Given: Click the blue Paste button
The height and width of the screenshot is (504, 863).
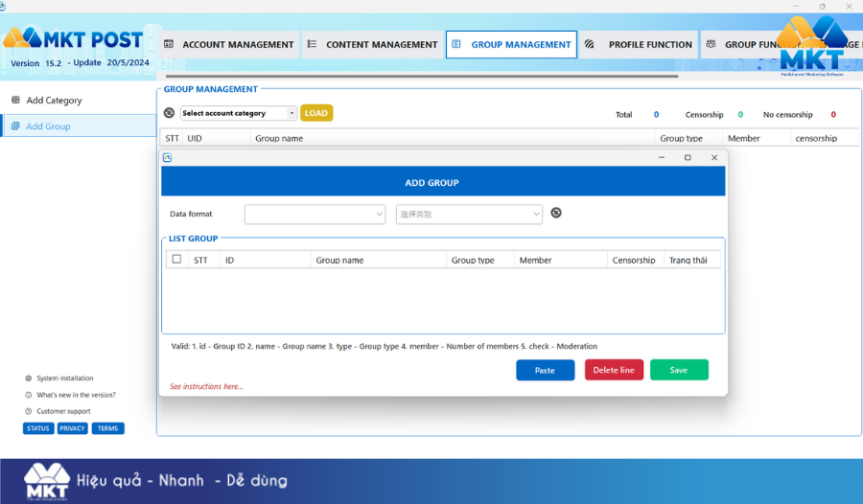Looking at the screenshot, I should pyautogui.click(x=545, y=370).
